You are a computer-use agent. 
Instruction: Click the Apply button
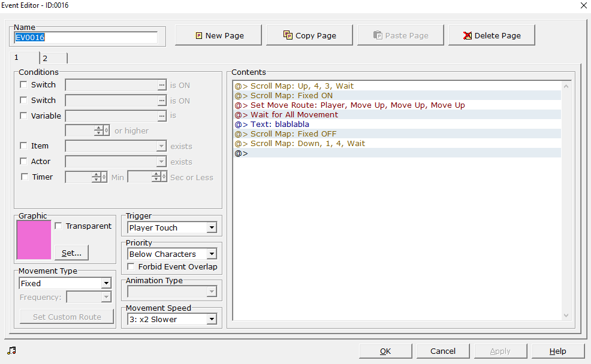(500, 351)
